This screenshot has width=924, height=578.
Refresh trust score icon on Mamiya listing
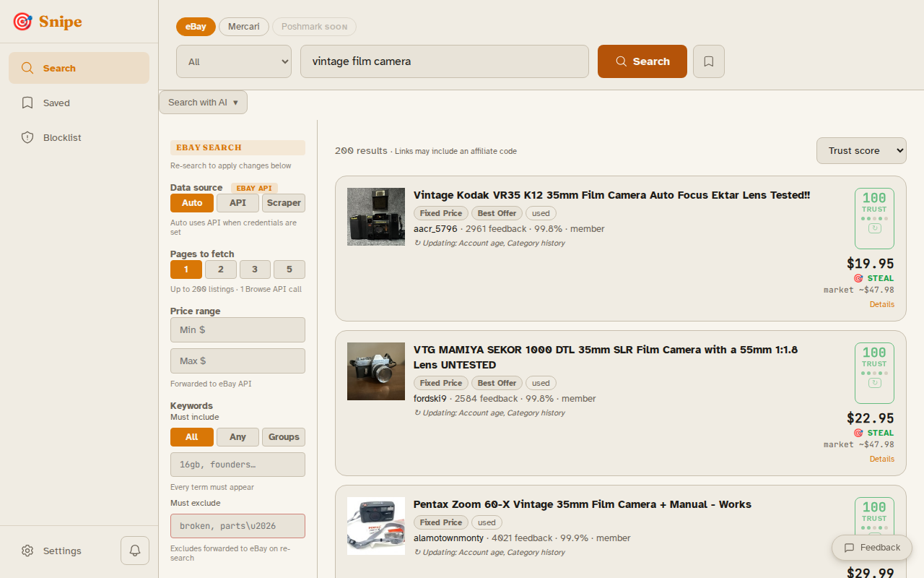tap(874, 383)
